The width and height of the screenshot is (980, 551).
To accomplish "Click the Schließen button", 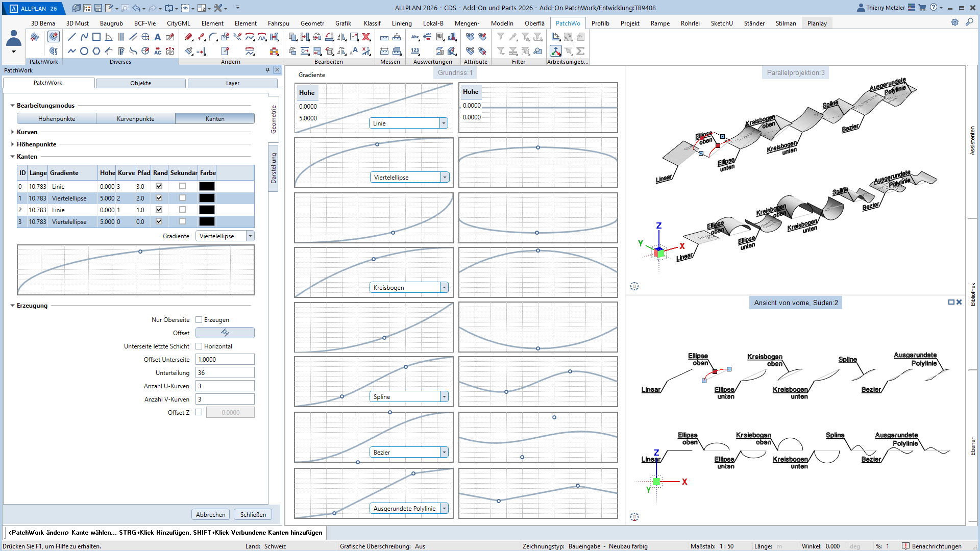I will [x=253, y=514].
